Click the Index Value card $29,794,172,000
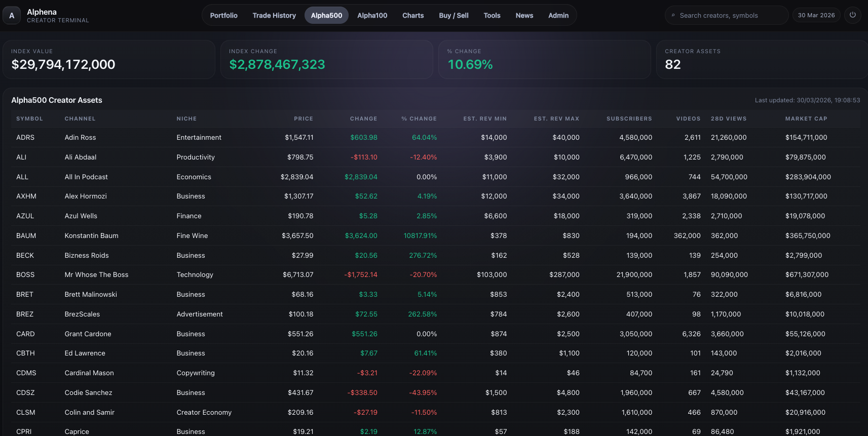The height and width of the screenshot is (436, 868). 109,59
